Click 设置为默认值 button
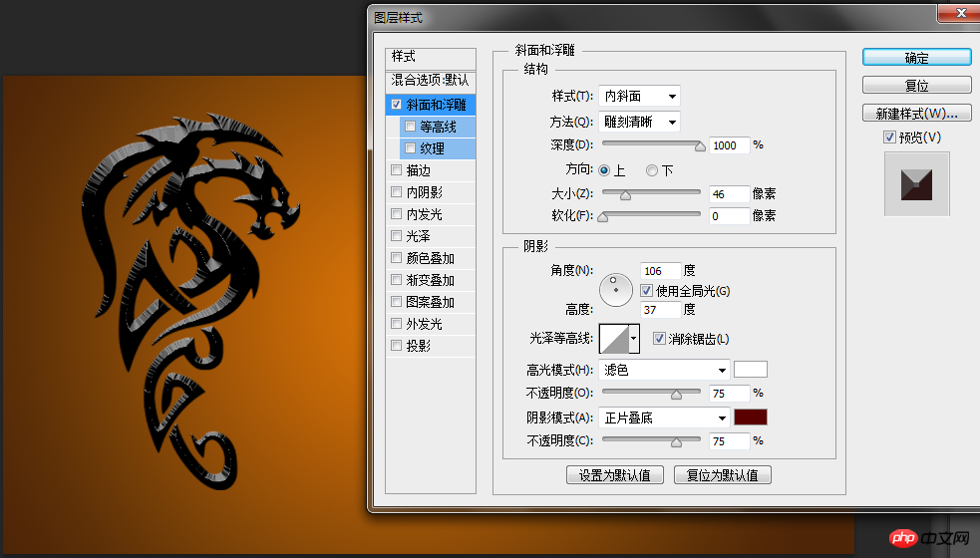The height and width of the screenshot is (558, 980). (x=615, y=475)
